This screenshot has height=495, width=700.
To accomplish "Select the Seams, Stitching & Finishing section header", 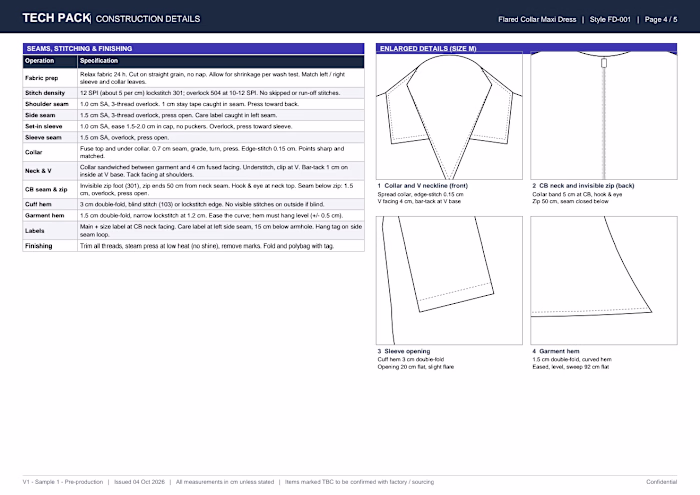I will click(x=193, y=48).
